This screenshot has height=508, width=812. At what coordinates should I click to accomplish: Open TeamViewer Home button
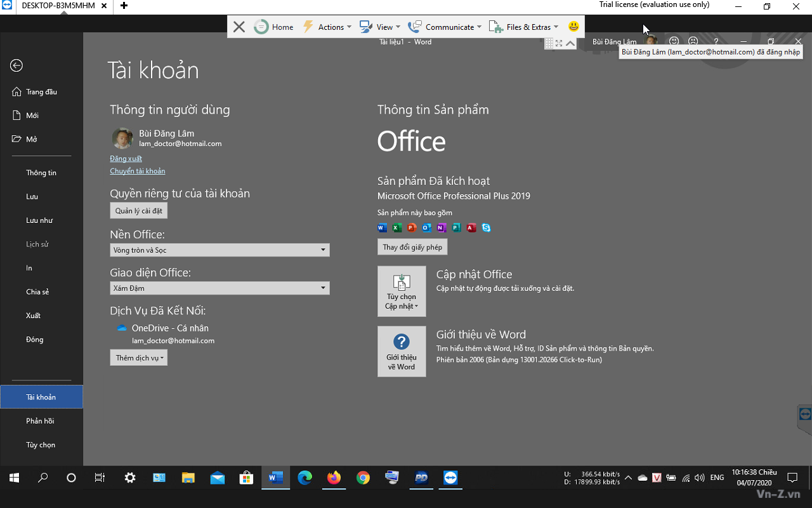coord(274,27)
